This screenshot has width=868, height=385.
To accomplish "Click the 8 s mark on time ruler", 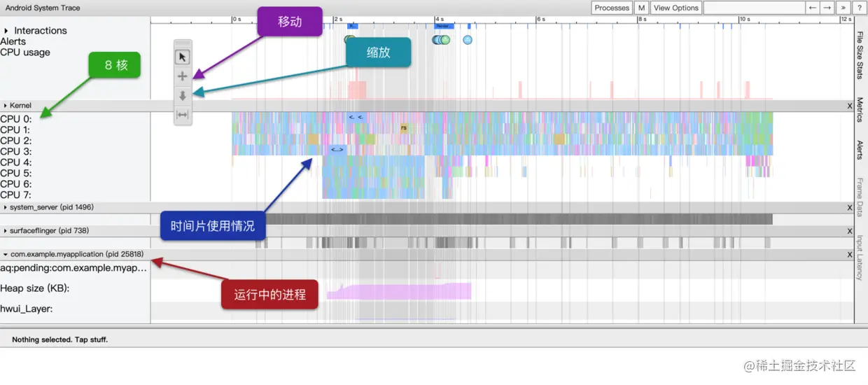I will (x=642, y=20).
